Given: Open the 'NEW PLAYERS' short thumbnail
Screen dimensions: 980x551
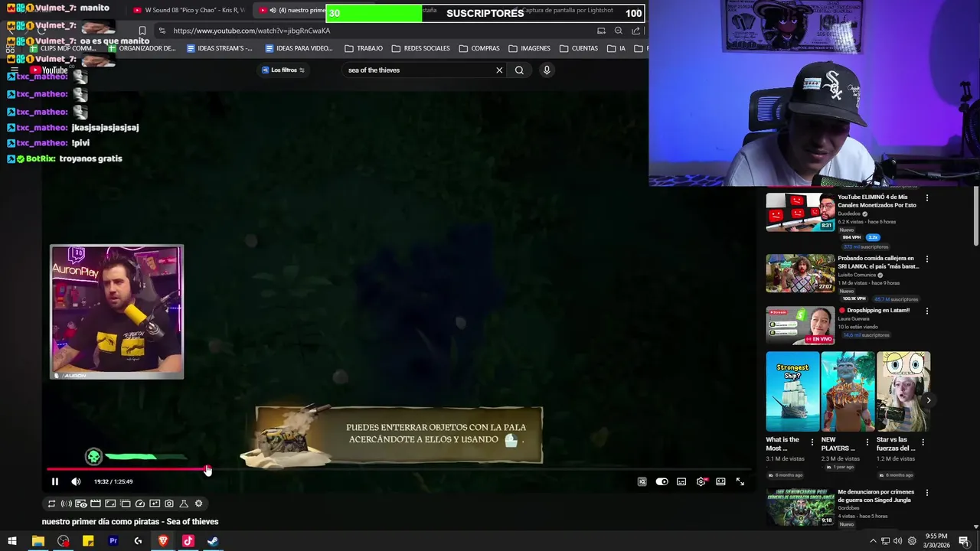Looking at the screenshot, I should pos(848,392).
